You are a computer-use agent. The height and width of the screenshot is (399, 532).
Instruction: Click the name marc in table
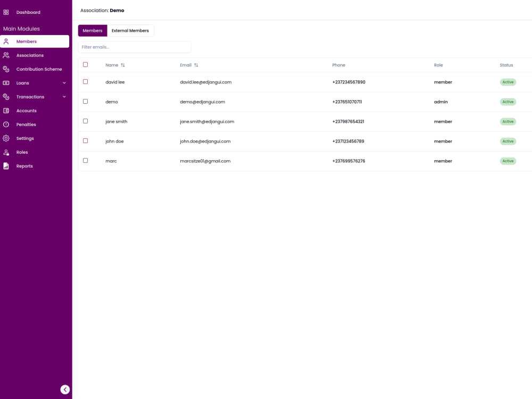click(111, 161)
